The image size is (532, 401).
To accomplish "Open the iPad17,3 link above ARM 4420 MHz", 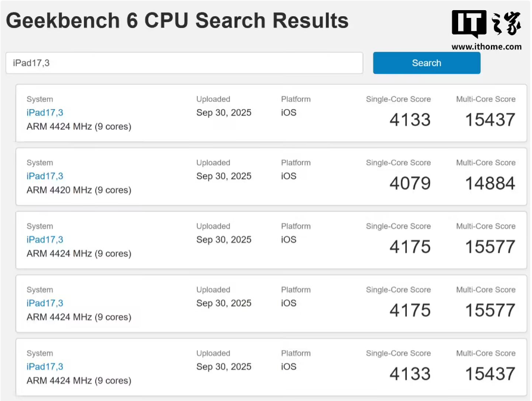I will 45,176.
